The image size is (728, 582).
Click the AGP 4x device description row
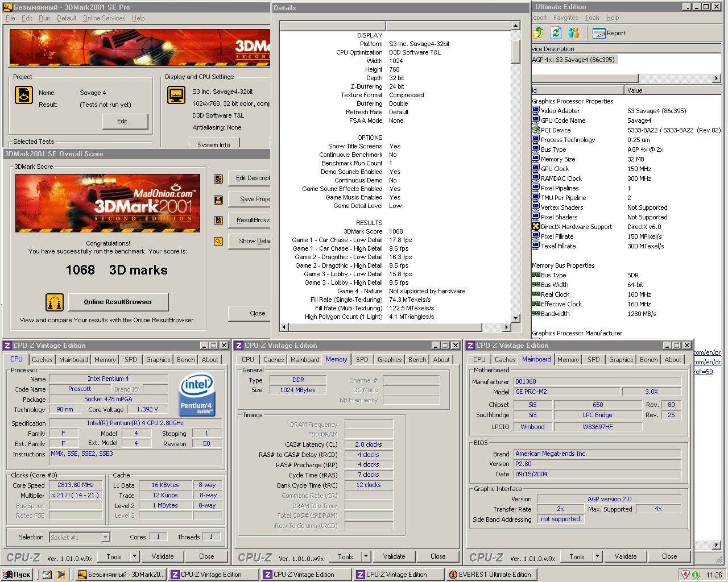point(573,60)
